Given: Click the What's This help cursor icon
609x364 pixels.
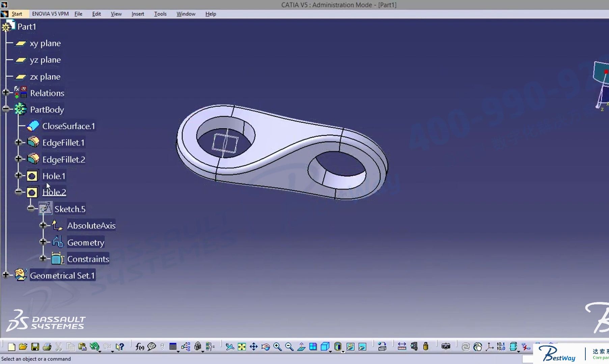Looking at the screenshot, I should (x=120, y=346).
